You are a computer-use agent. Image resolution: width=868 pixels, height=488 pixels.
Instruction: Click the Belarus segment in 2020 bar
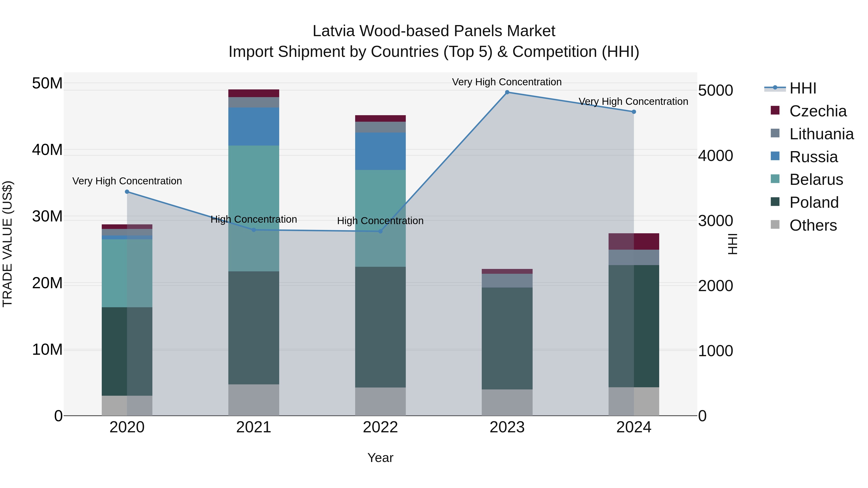pos(127,273)
